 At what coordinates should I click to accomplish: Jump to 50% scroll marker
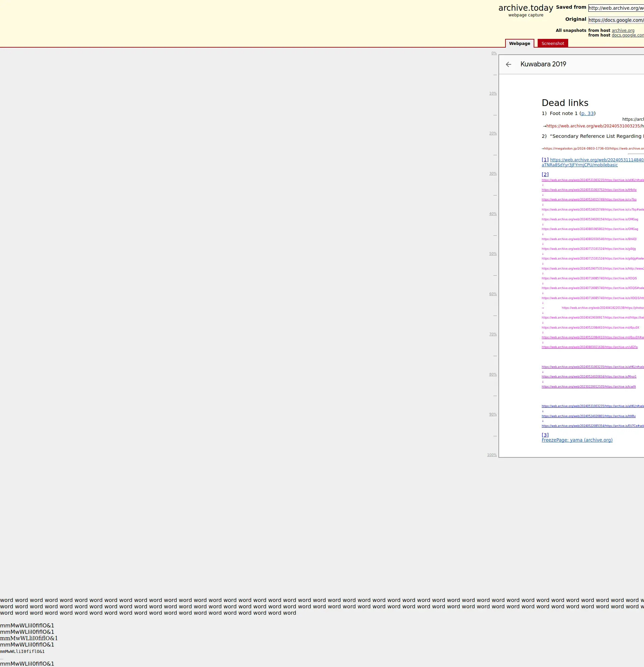click(x=493, y=254)
